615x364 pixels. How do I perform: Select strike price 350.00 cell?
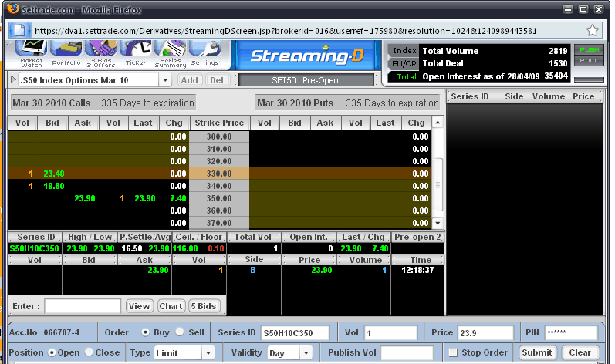pos(219,198)
